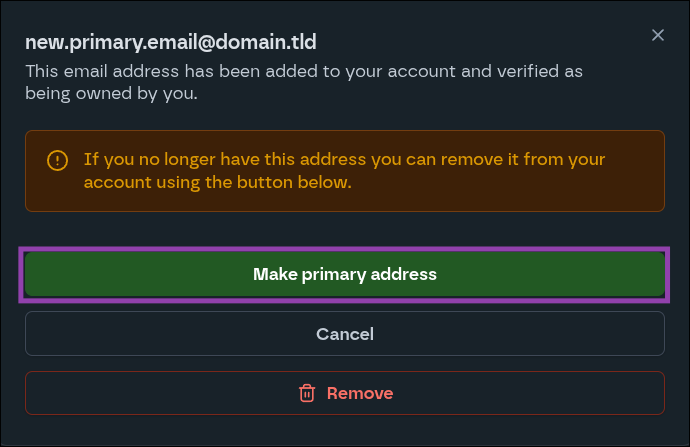Click the "Make primary address" label
This screenshot has height=447, width=690.
coord(344,274)
